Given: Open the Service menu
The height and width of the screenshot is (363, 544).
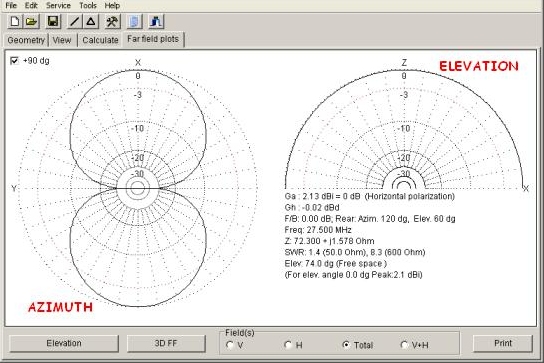Looking at the screenshot, I should coord(58,6).
